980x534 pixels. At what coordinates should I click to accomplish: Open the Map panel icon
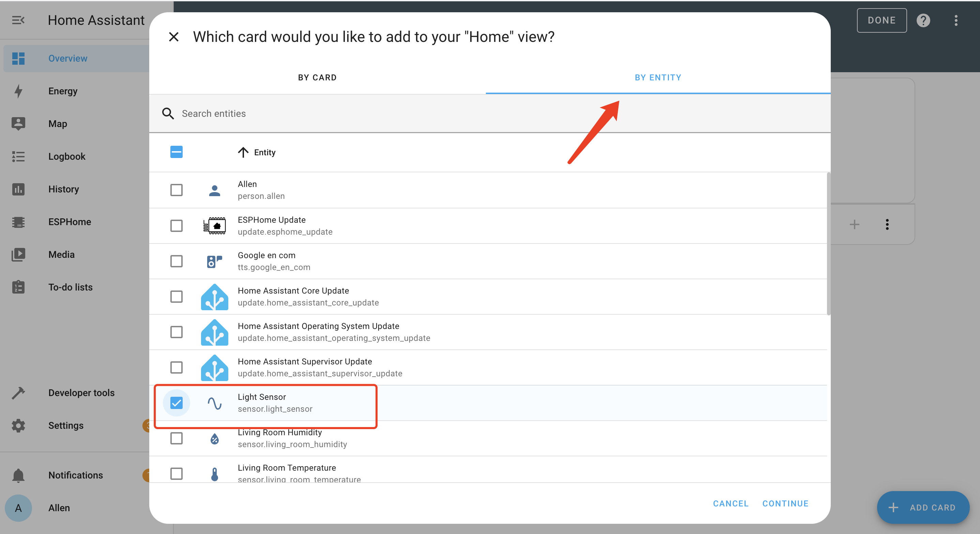[x=18, y=124]
